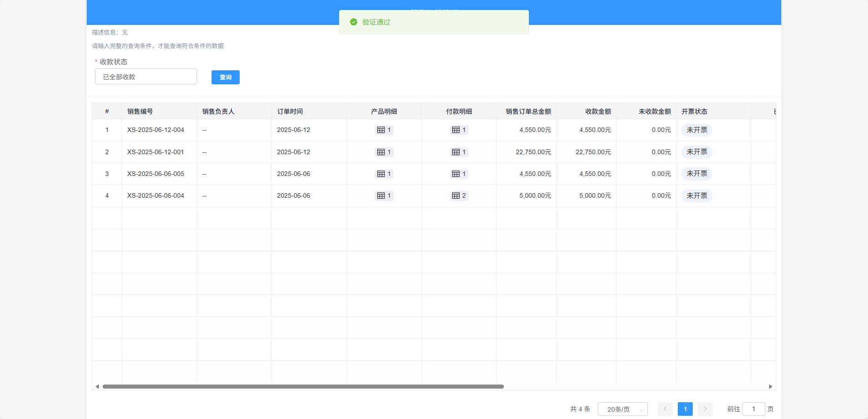This screenshot has height=419, width=868.
Task: Go to the previous page arrow
Action: coord(665,409)
